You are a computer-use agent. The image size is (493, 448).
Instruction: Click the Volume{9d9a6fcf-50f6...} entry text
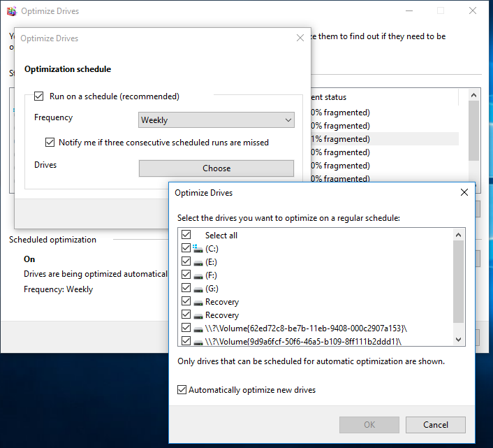click(303, 342)
